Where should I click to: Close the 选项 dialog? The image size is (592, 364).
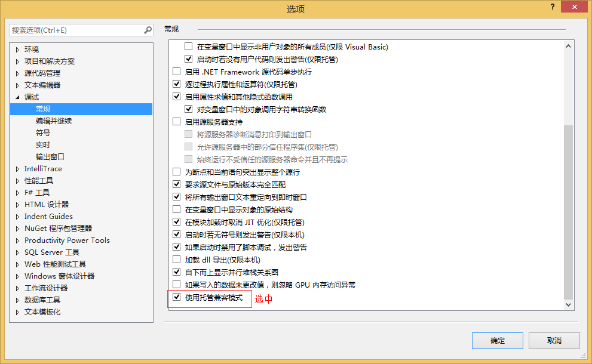coord(574,7)
